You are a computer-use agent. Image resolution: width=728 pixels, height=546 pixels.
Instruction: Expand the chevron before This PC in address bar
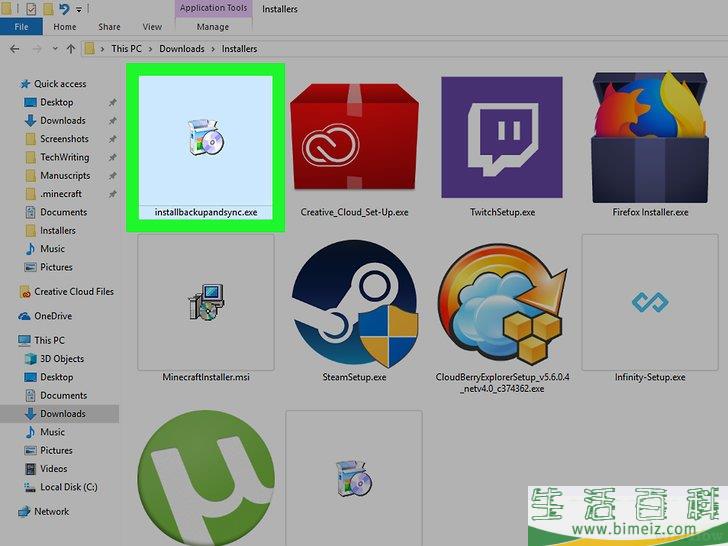(102, 49)
